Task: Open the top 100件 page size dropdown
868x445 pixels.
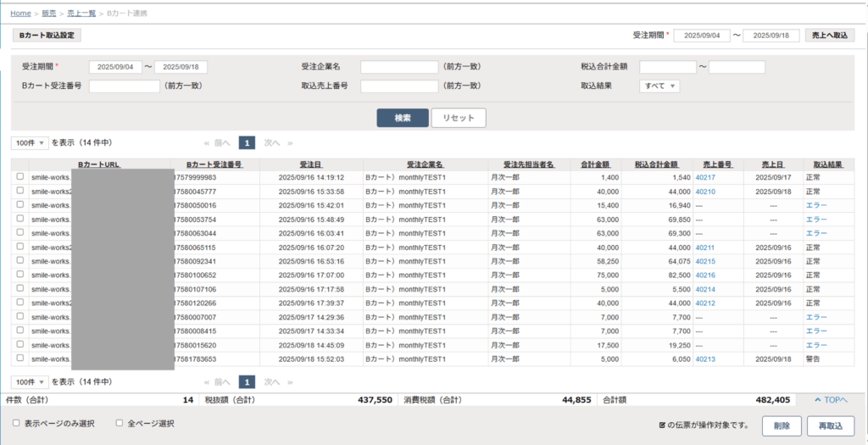Action: 30,143
